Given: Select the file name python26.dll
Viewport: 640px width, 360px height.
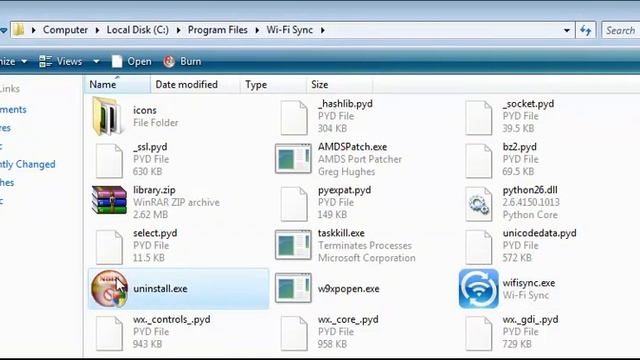Looking at the screenshot, I should click(530, 190).
